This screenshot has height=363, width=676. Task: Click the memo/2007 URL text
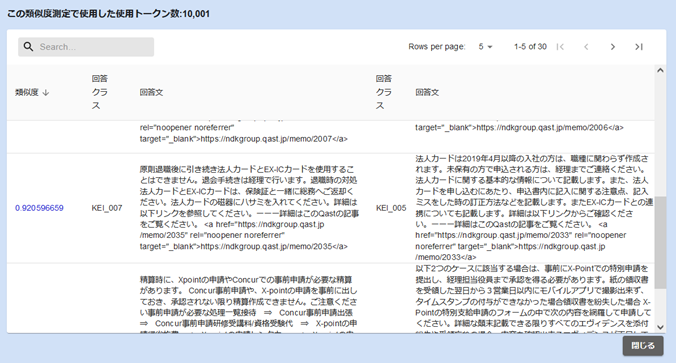[x=244, y=139]
